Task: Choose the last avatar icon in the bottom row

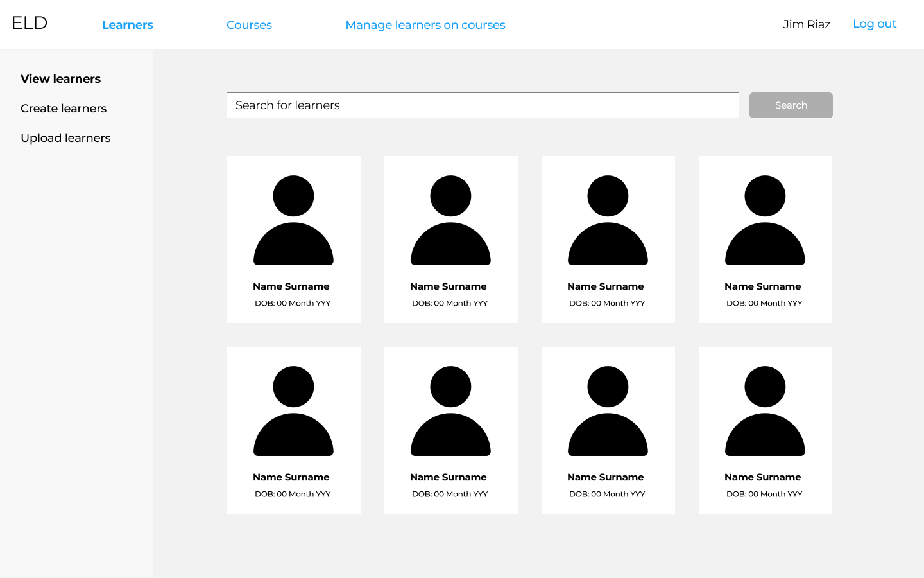Action: click(x=765, y=411)
